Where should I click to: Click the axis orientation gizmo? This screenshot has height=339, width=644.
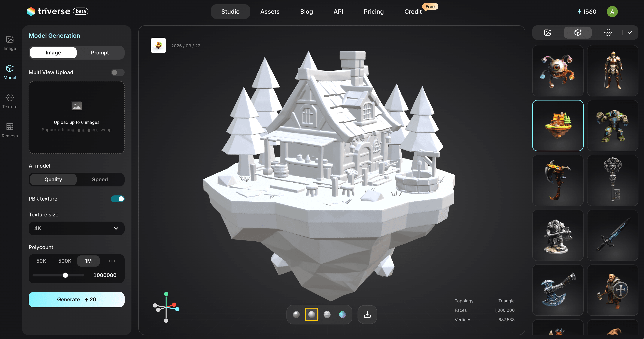point(166,307)
